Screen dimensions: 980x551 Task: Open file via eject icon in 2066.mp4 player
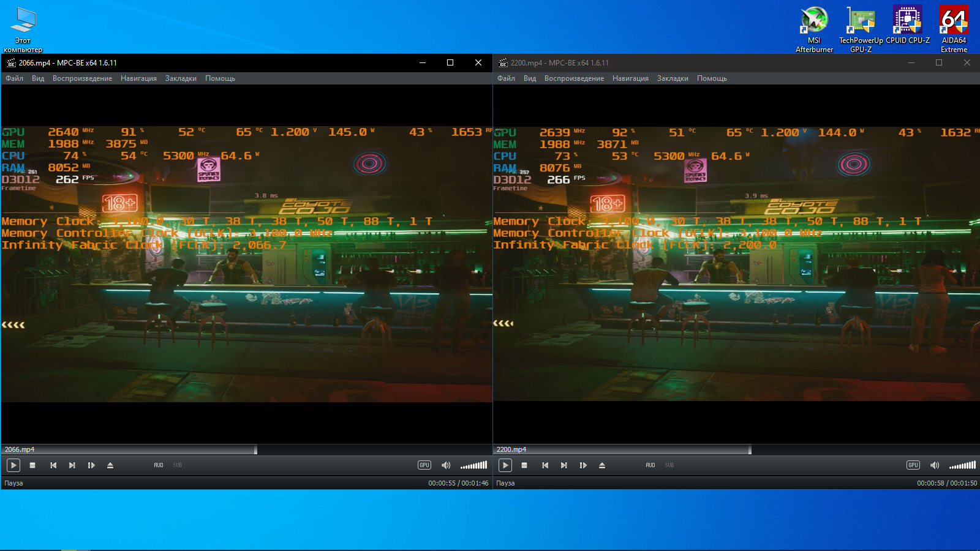[110, 465]
